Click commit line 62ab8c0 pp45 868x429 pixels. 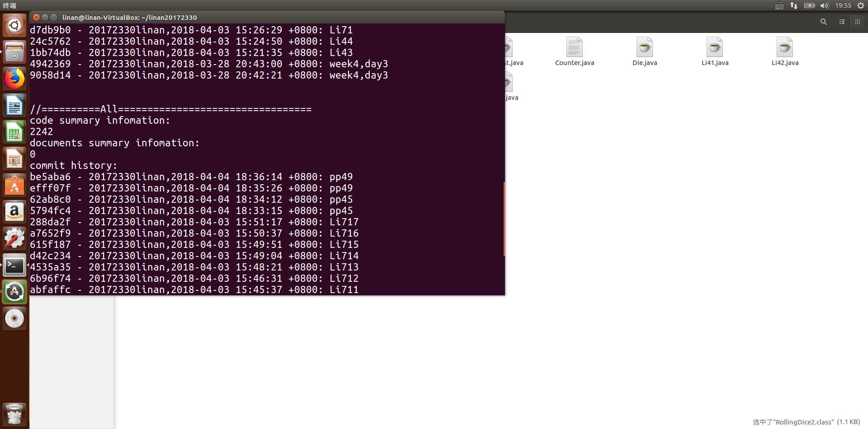point(191,199)
